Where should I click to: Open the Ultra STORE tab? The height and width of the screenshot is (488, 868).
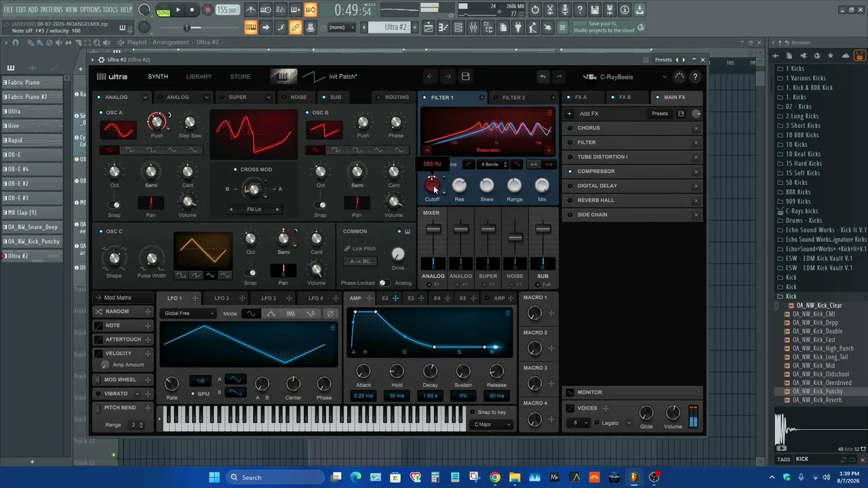pyautogui.click(x=240, y=77)
